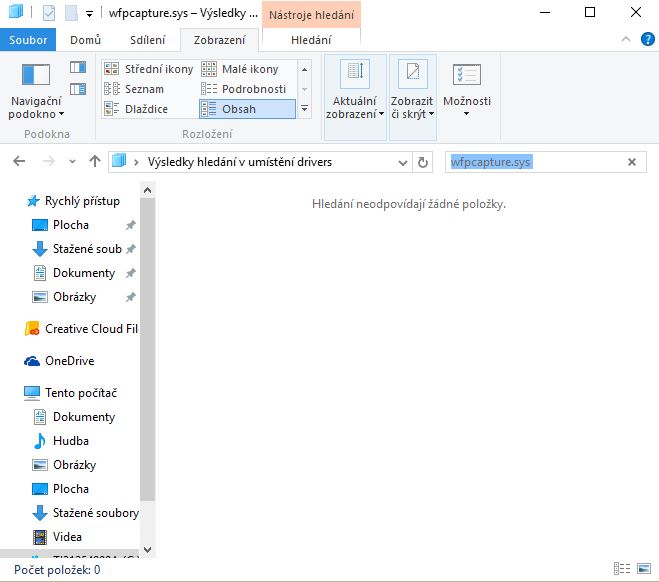
Task: Clear the search with the X icon
Action: (x=631, y=162)
